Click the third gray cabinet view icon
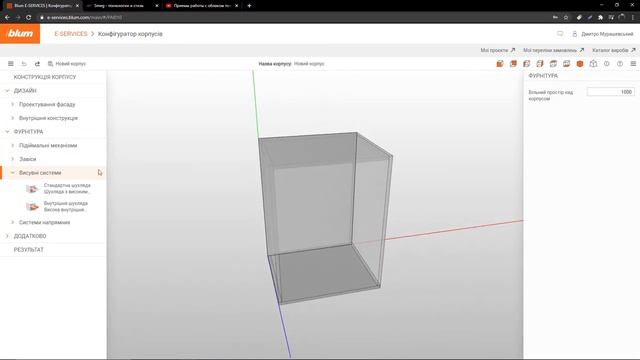640x360 pixels. 527,64
